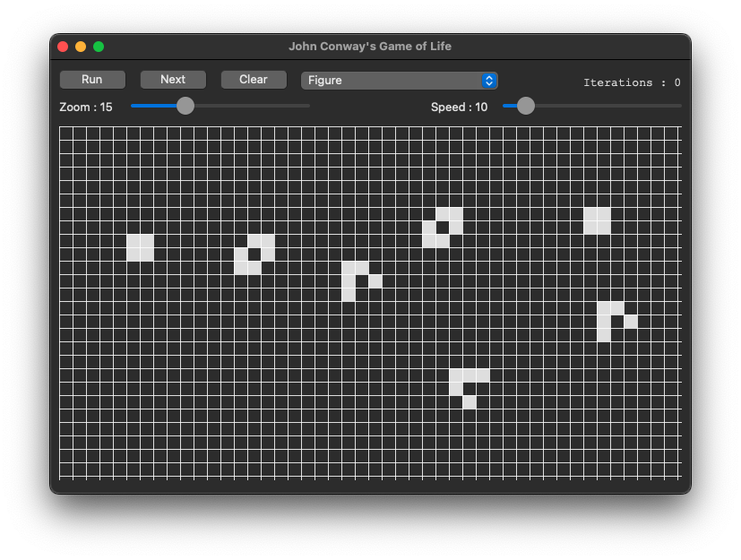Click the empty top-left corner grid cell
The image size is (741, 560).
click(66, 134)
